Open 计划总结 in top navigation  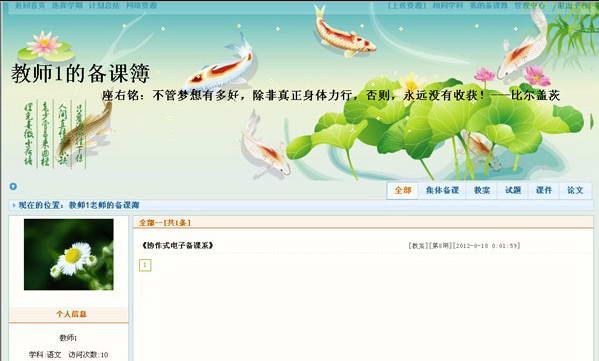pyautogui.click(x=104, y=5)
